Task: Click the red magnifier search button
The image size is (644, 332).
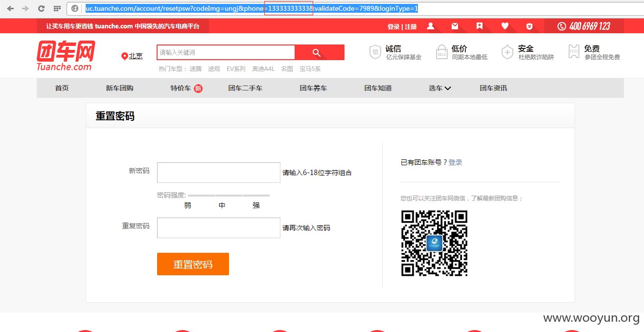Action: 320,52
